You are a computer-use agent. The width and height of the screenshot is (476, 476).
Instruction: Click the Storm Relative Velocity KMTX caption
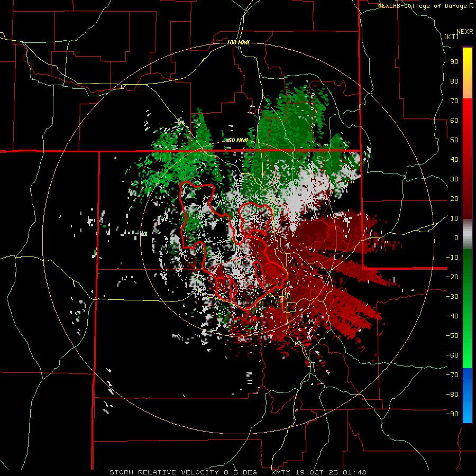(237, 472)
